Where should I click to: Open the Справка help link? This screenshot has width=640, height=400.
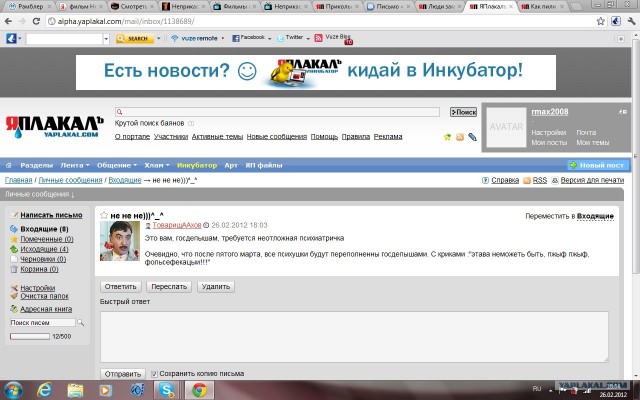click(x=504, y=180)
